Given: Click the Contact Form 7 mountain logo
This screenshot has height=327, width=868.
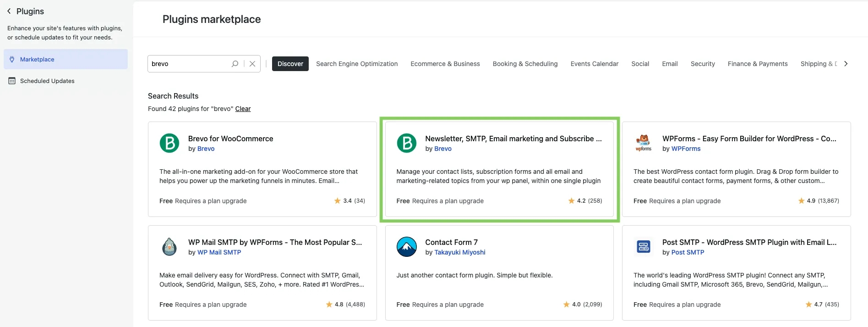Looking at the screenshot, I should [x=407, y=247].
